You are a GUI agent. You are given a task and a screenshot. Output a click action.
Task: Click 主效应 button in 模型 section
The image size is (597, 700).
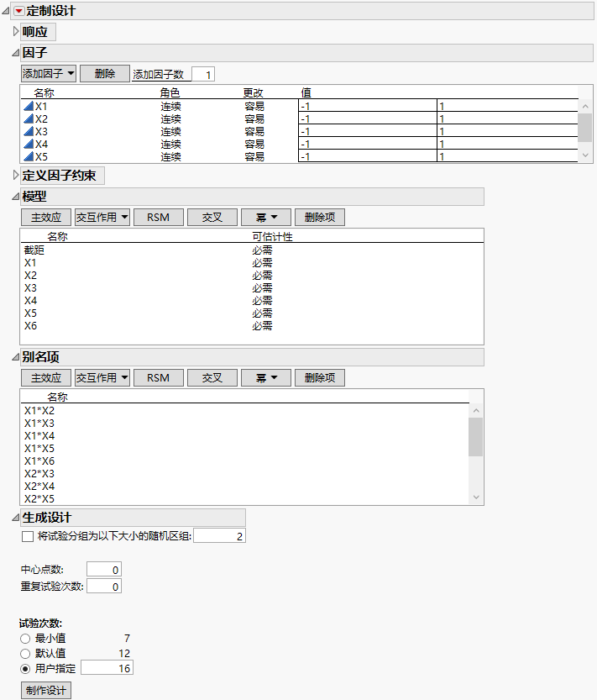[x=46, y=218]
